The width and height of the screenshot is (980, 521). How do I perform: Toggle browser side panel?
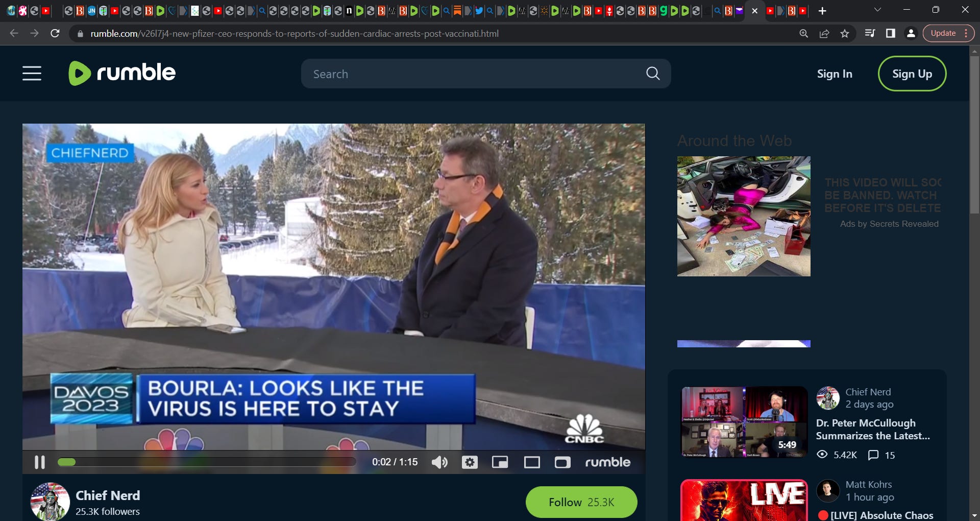pyautogui.click(x=890, y=33)
